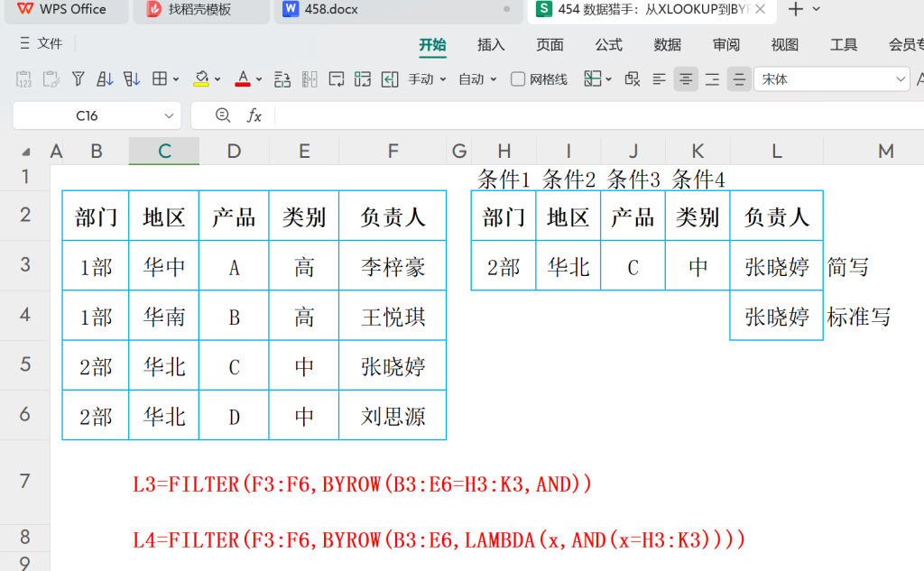Switch to the 数据 ribbon tab

(x=667, y=45)
